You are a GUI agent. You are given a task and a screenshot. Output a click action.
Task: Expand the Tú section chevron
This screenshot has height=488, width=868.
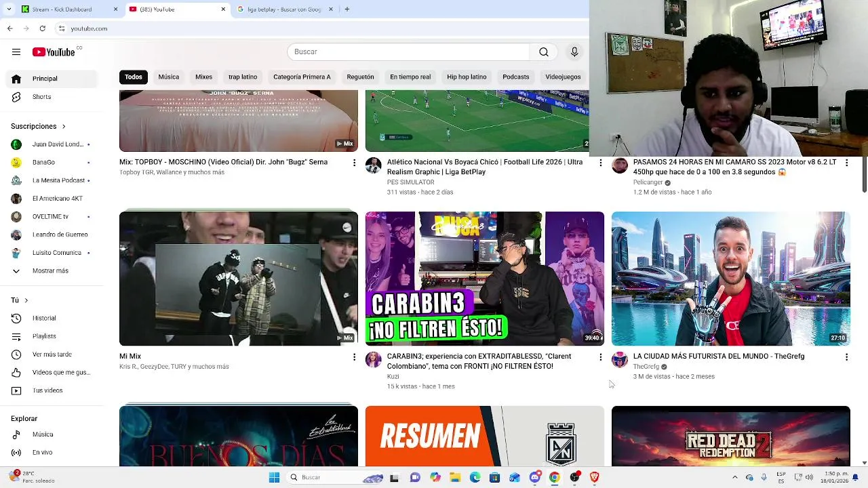(x=26, y=300)
